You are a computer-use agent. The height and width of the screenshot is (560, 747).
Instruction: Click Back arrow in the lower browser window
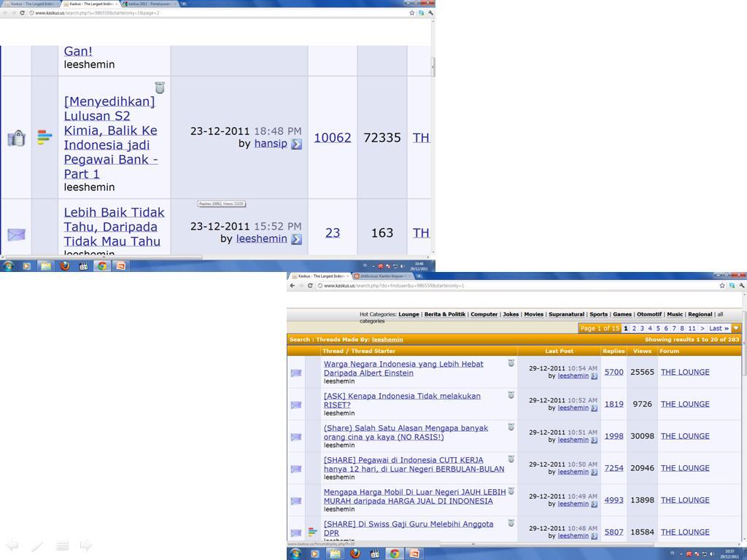(292, 286)
